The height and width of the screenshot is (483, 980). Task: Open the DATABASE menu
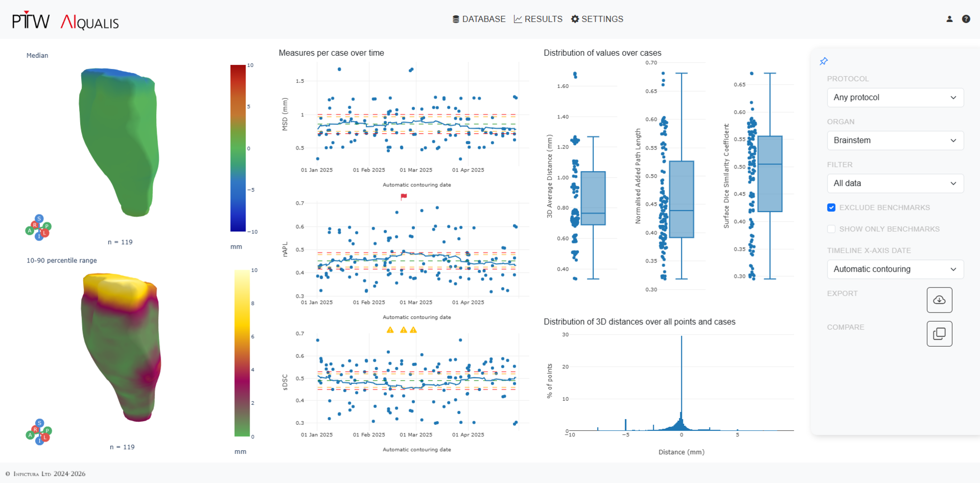479,19
